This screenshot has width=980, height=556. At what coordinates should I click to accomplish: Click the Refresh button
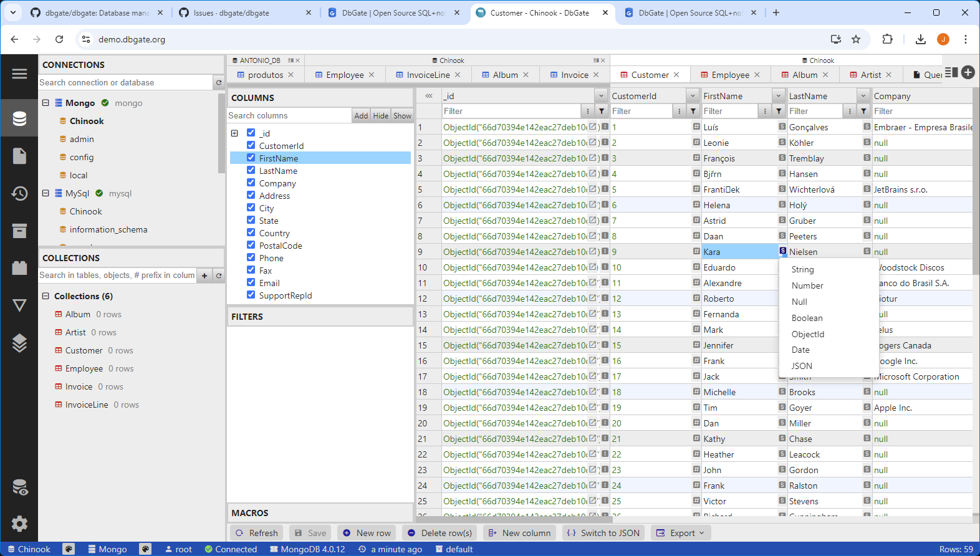[257, 533]
